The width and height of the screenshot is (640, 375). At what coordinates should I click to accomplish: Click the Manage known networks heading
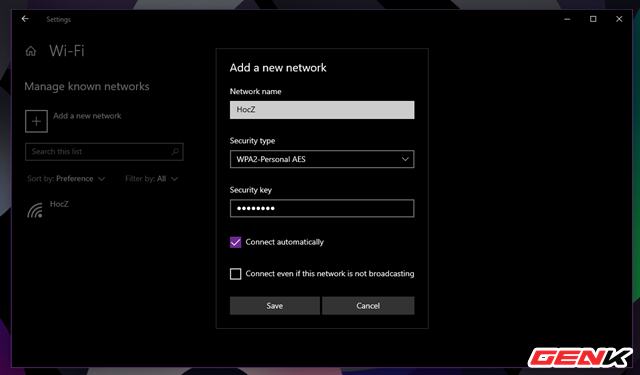point(87,87)
